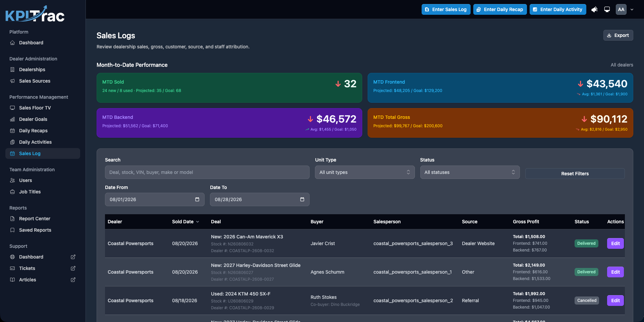Sort by Sold Date column header
The height and width of the screenshot is (322, 644).
click(185, 222)
